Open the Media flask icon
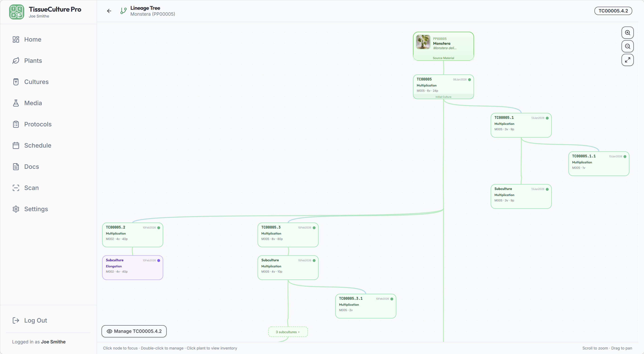Viewport: 644px width, 354px height. tap(16, 103)
